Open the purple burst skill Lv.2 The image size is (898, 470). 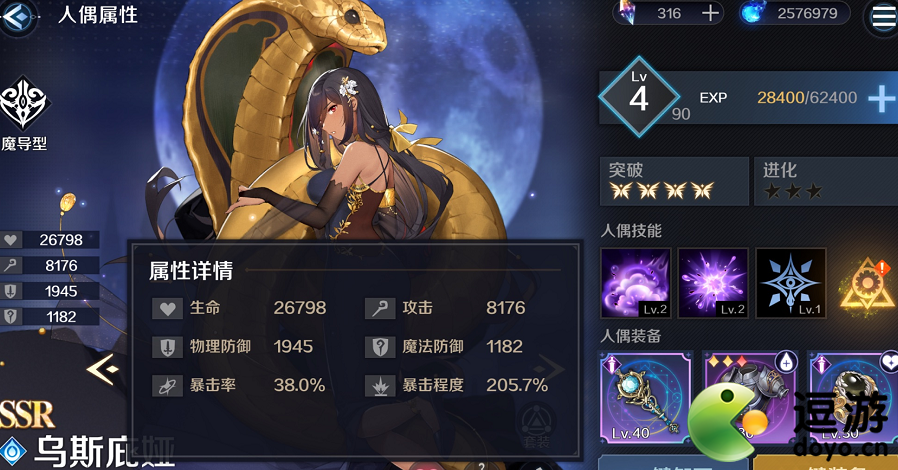(713, 283)
